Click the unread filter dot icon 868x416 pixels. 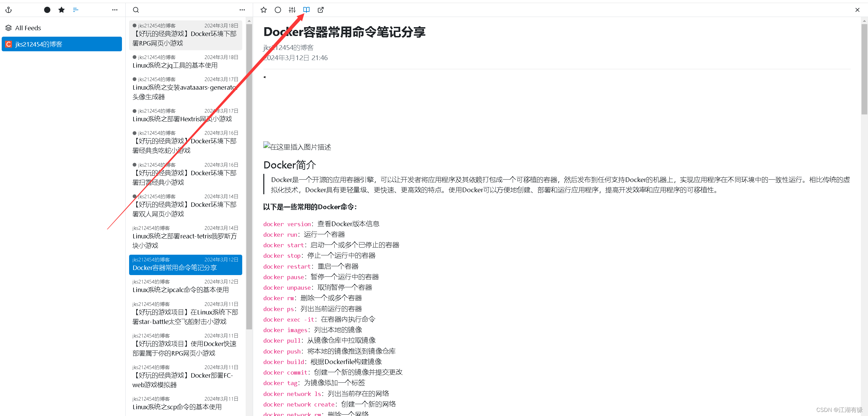47,10
